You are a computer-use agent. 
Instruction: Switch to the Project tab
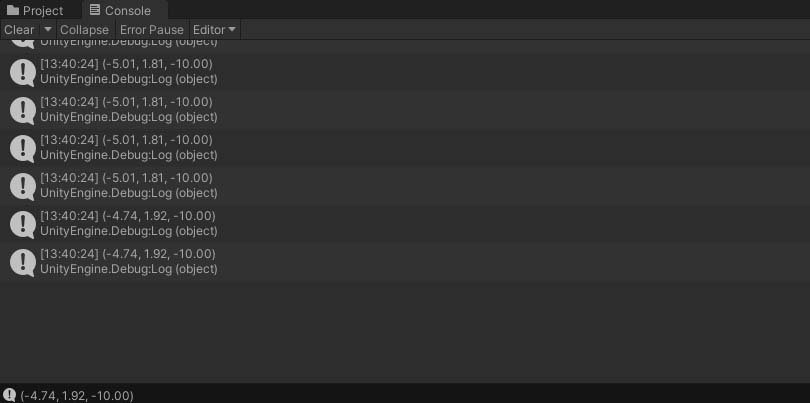click(x=36, y=10)
